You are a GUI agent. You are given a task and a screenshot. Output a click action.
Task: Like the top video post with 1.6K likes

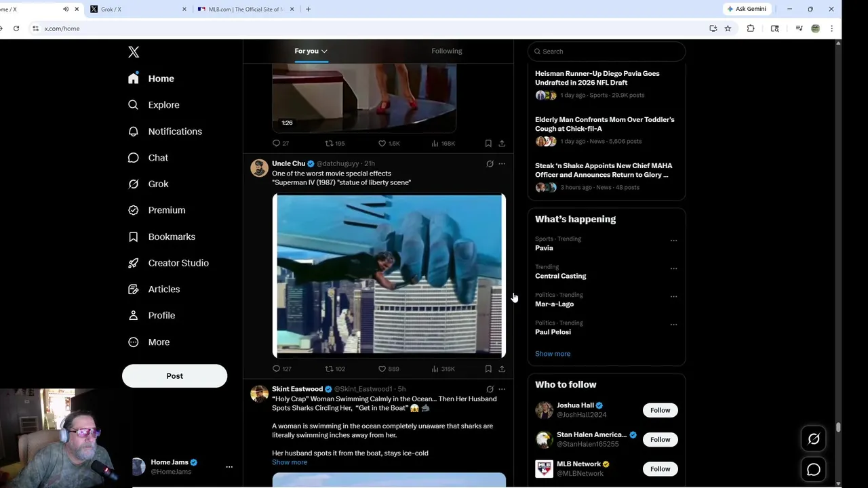(x=389, y=144)
